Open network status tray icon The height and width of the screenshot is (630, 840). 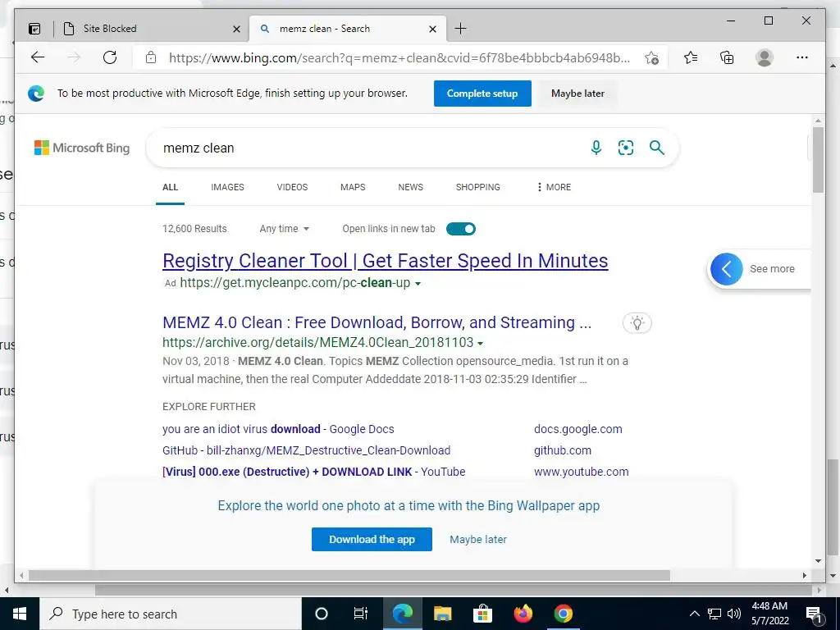714,614
